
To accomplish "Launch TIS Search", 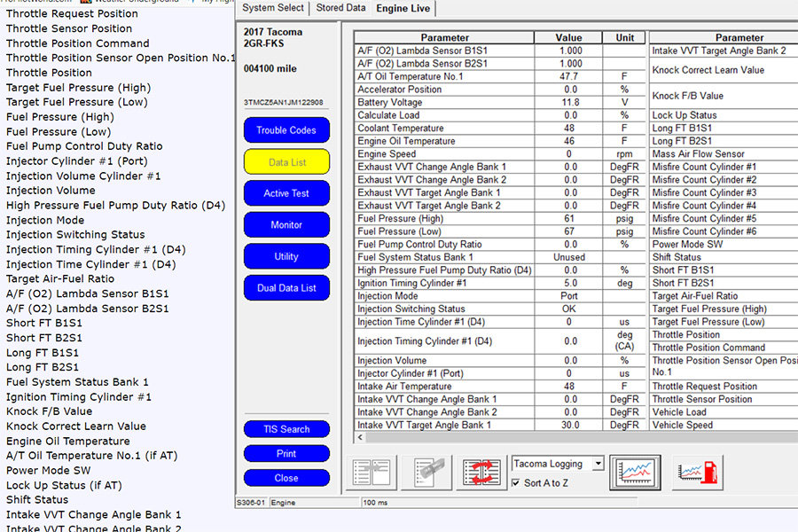I will click(286, 429).
